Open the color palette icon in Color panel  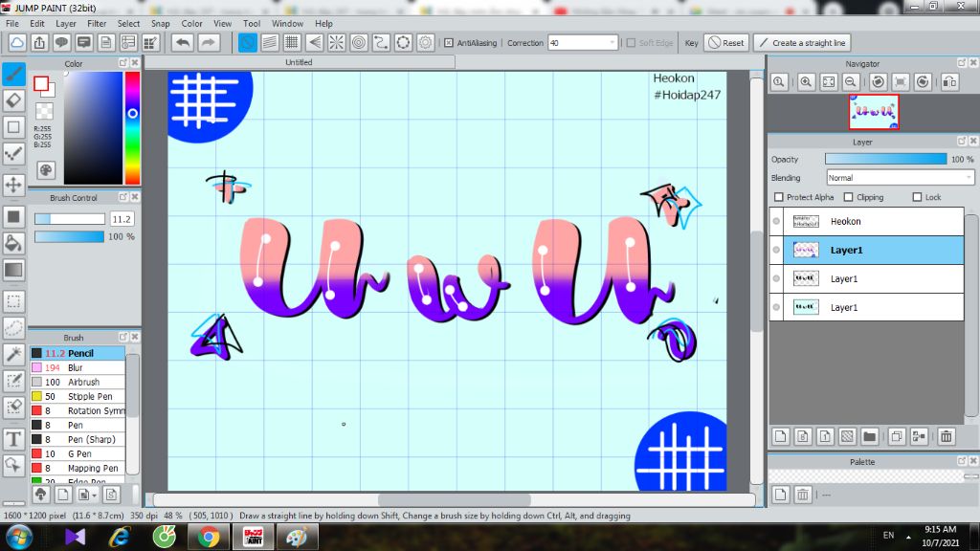pos(46,170)
